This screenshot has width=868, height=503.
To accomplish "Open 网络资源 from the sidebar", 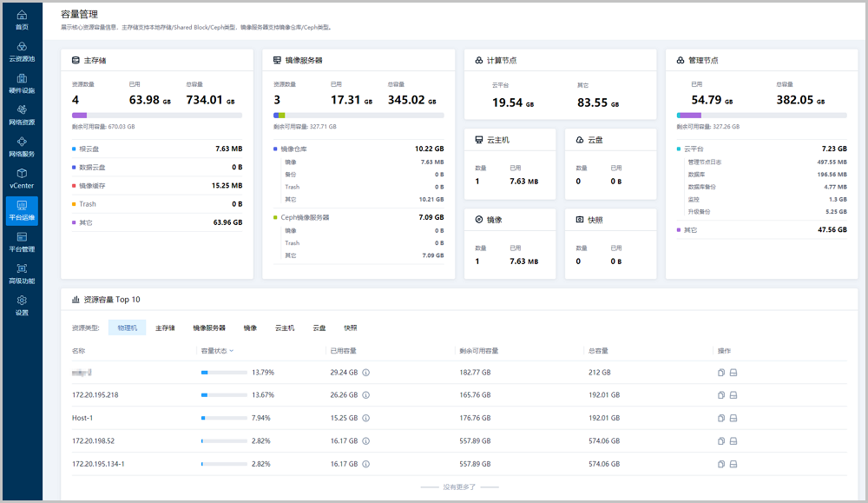I will point(22,115).
